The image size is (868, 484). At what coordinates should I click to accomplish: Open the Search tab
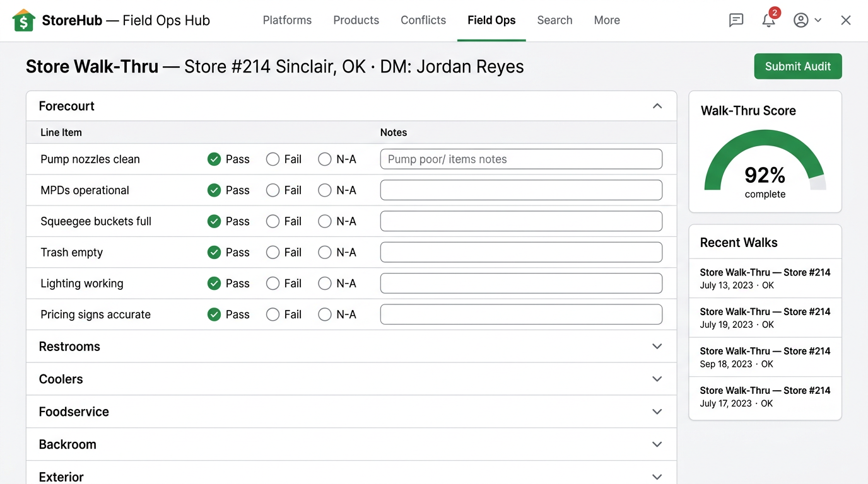pos(554,20)
